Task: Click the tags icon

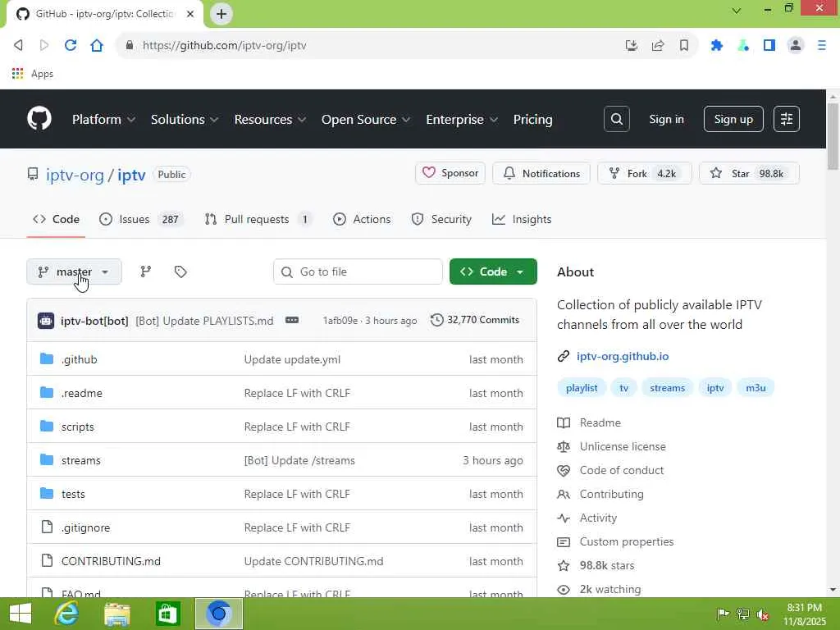Action: (x=180, y=272)
